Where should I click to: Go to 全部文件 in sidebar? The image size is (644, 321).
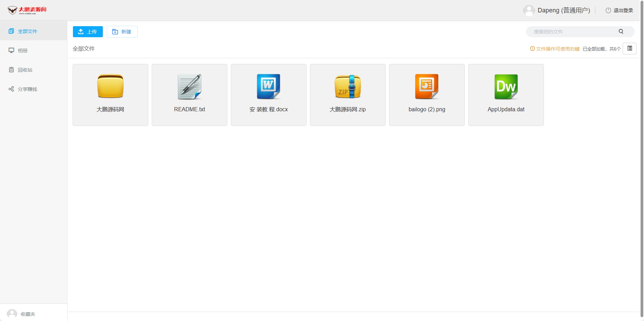27,31
